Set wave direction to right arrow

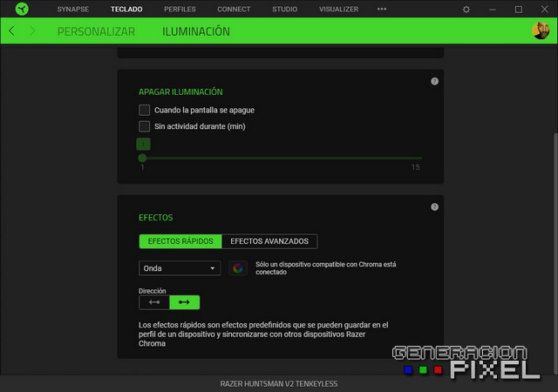[x=184, y=302]
